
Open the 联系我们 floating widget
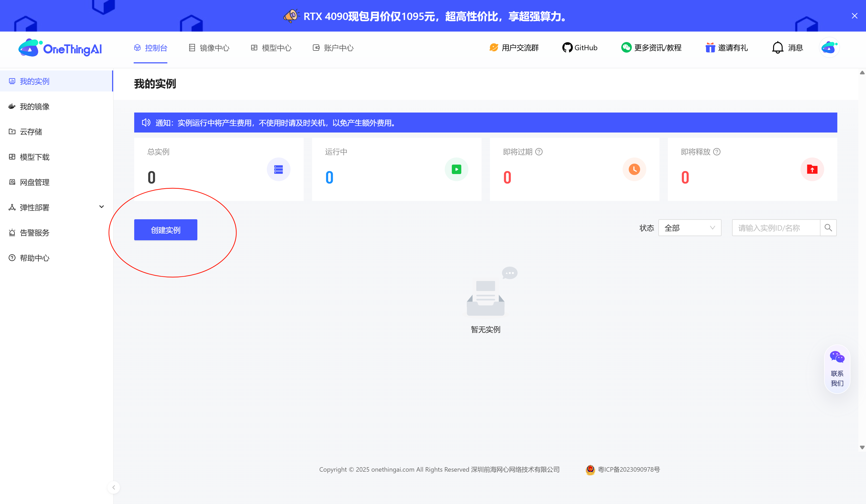pyautogui.click(x=837, y=369)
